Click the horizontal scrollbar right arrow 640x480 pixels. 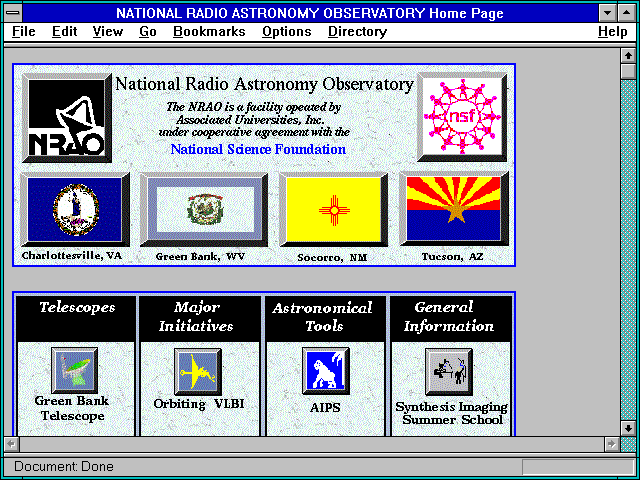pyautogui.click(x=611, y=444)
